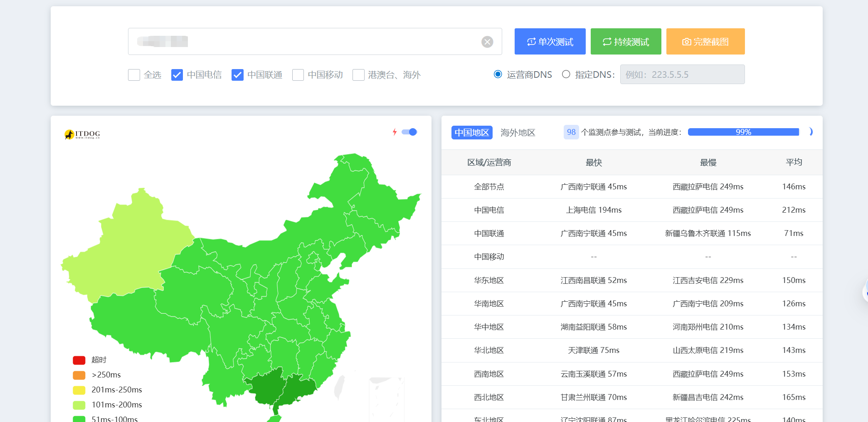Toggle the map switch next to the lightning icon

point(409,132)
